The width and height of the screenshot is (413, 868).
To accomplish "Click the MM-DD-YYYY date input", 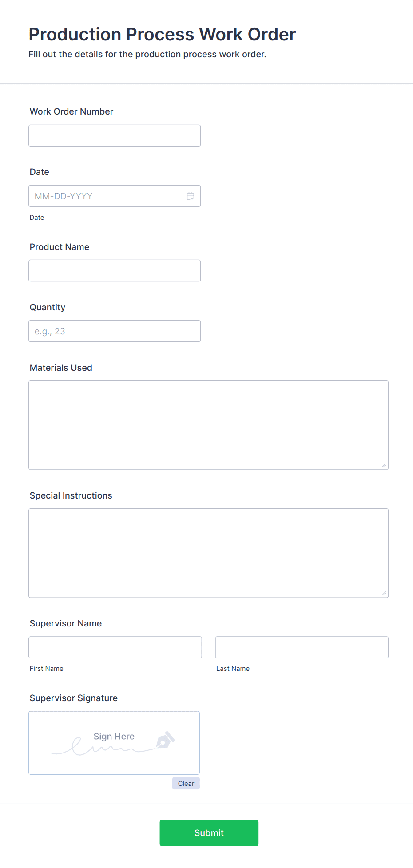I will tap(107, 196).
